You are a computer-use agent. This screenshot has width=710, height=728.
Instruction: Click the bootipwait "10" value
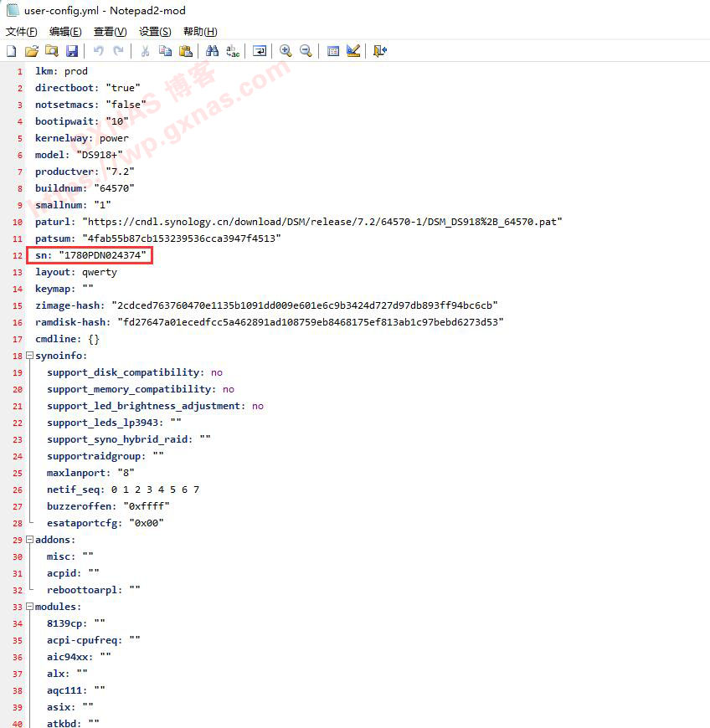(117, 121)
